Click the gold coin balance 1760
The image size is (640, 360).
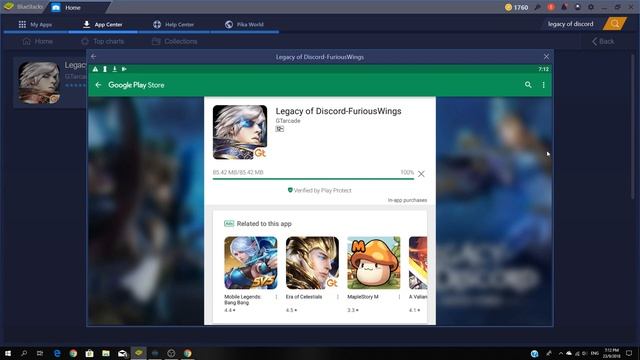click(516, 7)
